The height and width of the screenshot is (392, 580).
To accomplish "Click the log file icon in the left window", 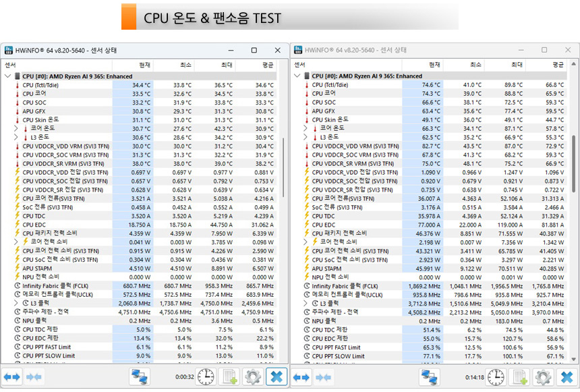I will coord(229,377).
